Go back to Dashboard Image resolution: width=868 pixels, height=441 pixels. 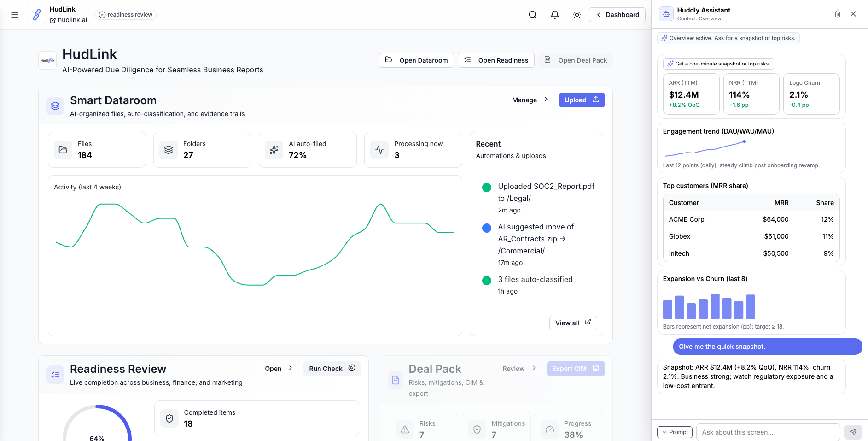(x=617, y=15)
